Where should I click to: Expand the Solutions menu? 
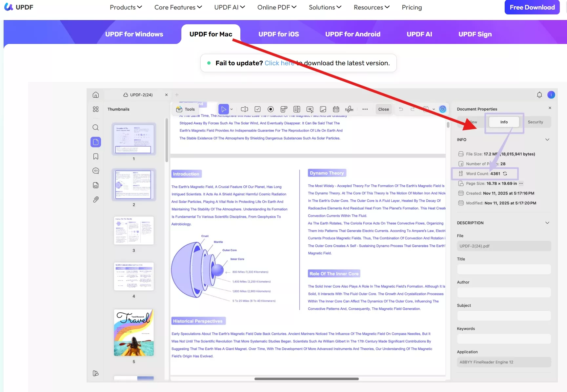pos(325,7)
